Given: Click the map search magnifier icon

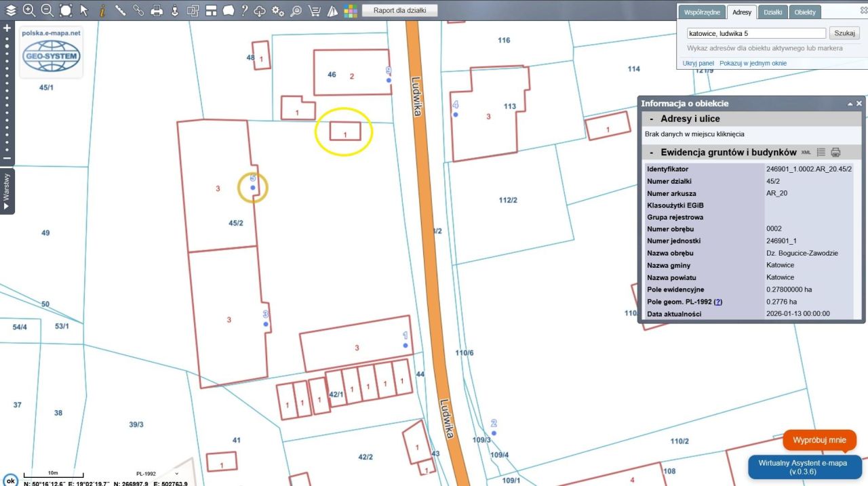Looking at the screenshot, I should tap(296, 10).
